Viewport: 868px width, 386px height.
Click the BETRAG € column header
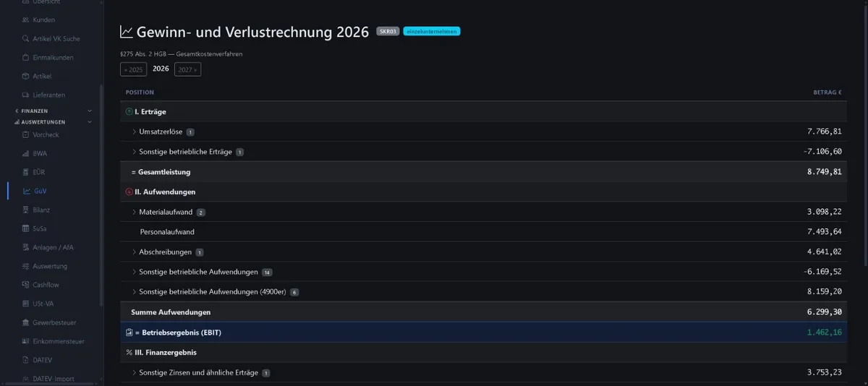coord(827,93)
